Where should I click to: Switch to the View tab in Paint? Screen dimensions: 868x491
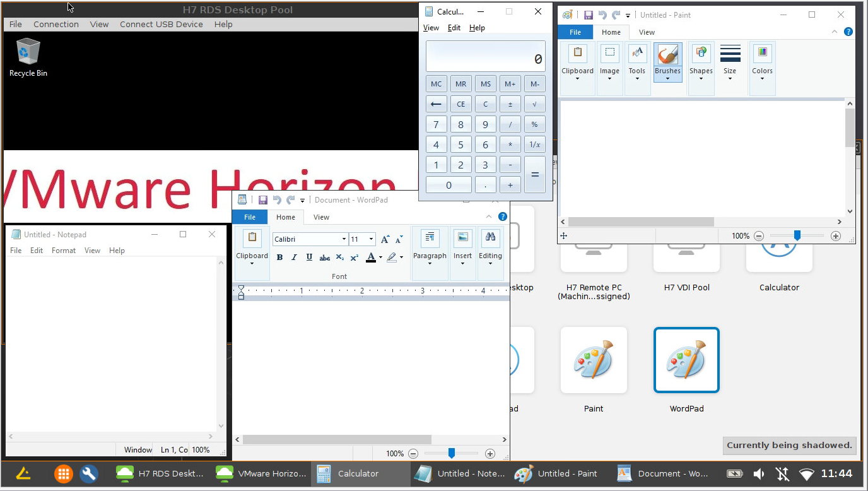647,32
